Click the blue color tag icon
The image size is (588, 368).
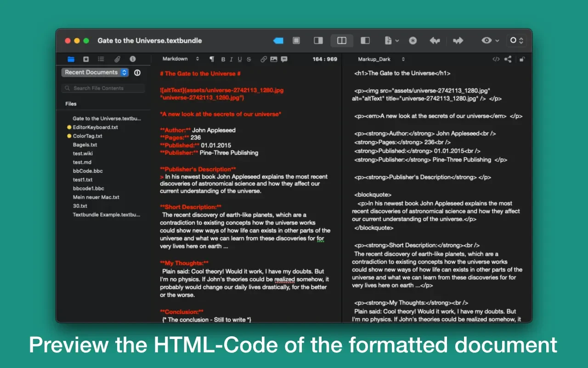coord(278,41)
